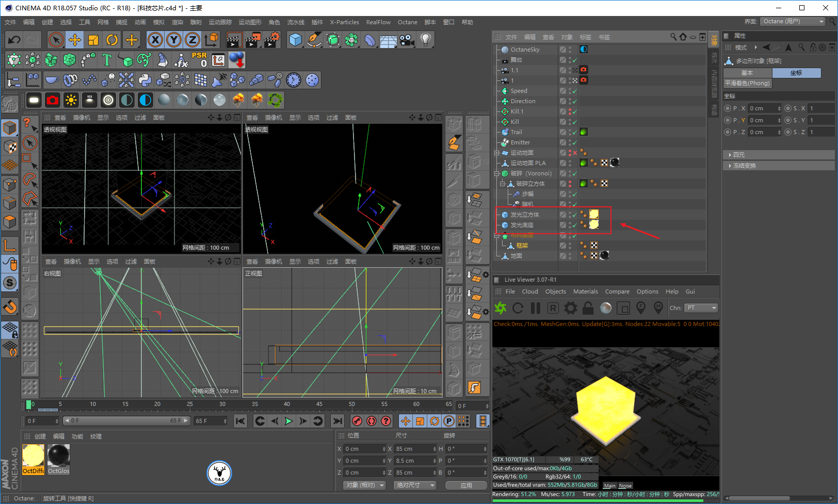This screenshot has height=504, width=838.
Task: Click the yellow material tag on 发光立方体
Action: [x=594, y=214]
